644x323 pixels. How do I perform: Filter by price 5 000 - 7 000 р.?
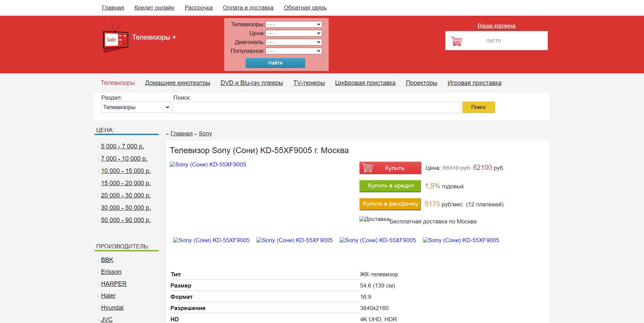tap(123, 146)
